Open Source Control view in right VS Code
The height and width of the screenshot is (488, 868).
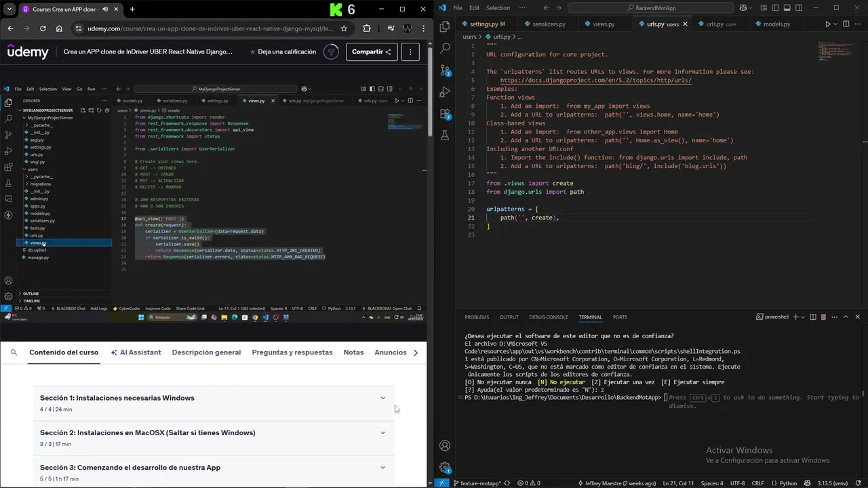point(445,70)
